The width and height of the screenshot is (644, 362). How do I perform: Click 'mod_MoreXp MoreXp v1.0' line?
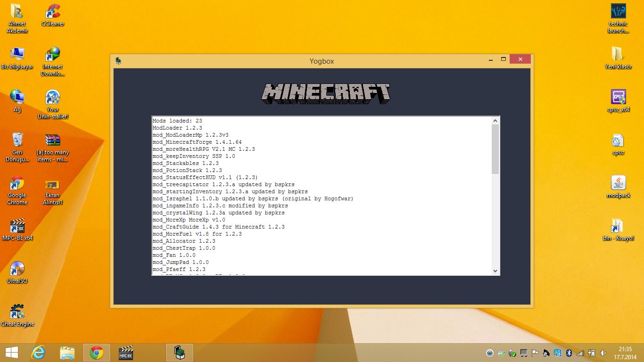(189, 220)
